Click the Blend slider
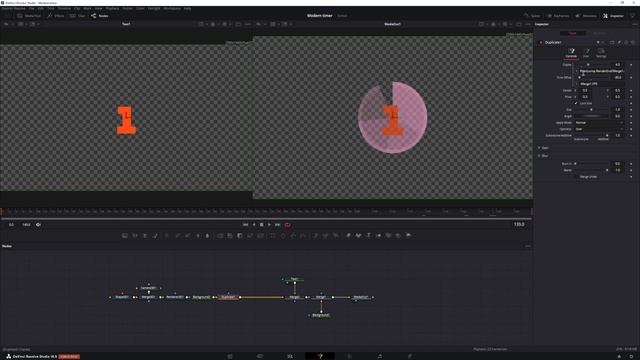The height and width of the screenshot is (360, 640). (591, 170)
